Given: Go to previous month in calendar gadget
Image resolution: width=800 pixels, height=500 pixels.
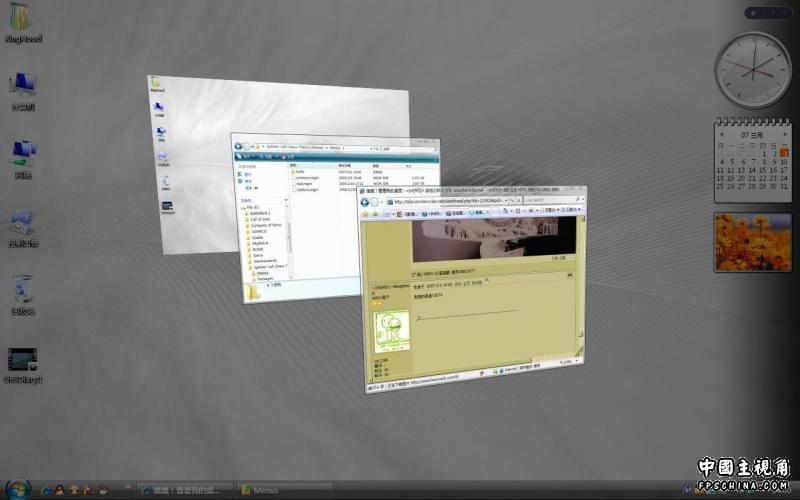Looking at the screenshot, I should (x=721, y=134).
